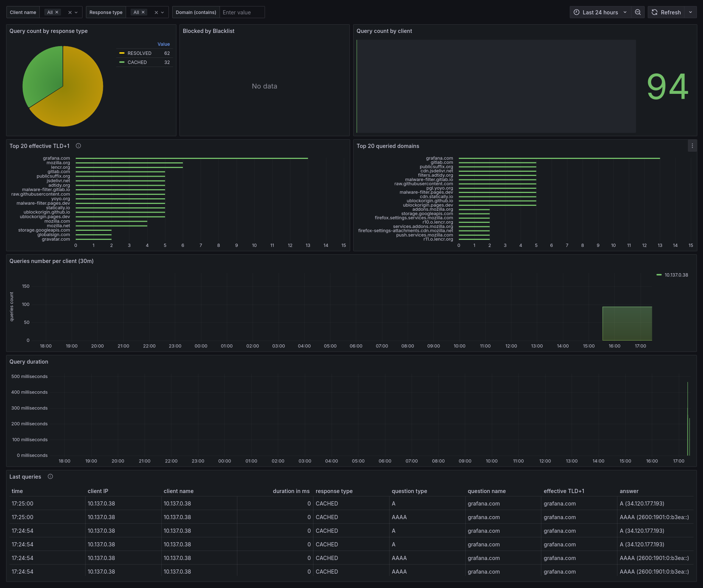Screen dimensions: 703x588
Task: Sort table by question name column
Action: [487, 491]
